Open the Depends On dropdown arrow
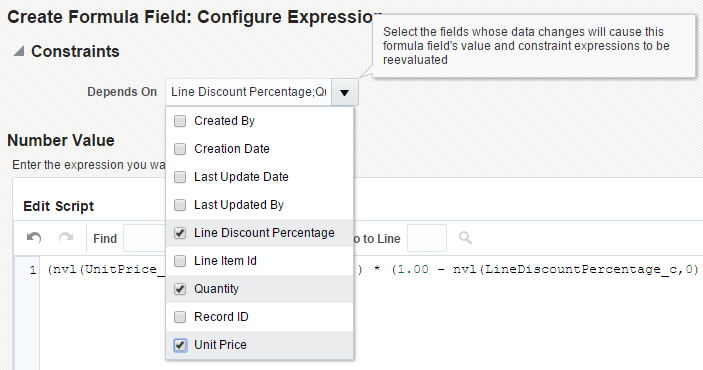Viewport: 703px width, 370px height. tap(345, 92)
